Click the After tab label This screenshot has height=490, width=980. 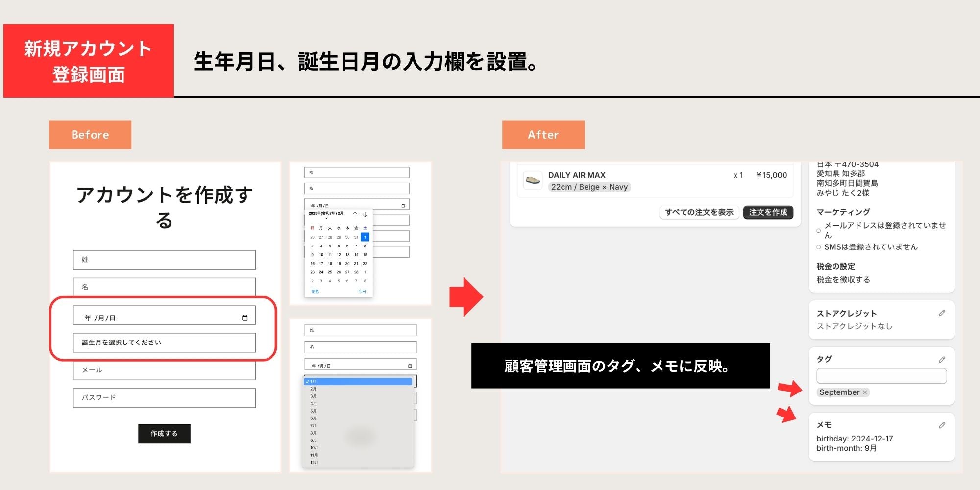[x=543, y=134]
